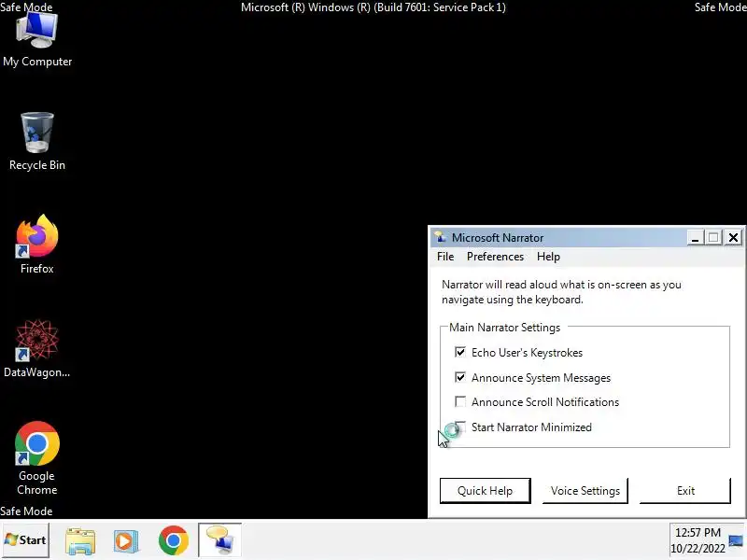Screen dimensions: 747x560
Task: Open the File menu in Narrator
Action: coord(445,257)
